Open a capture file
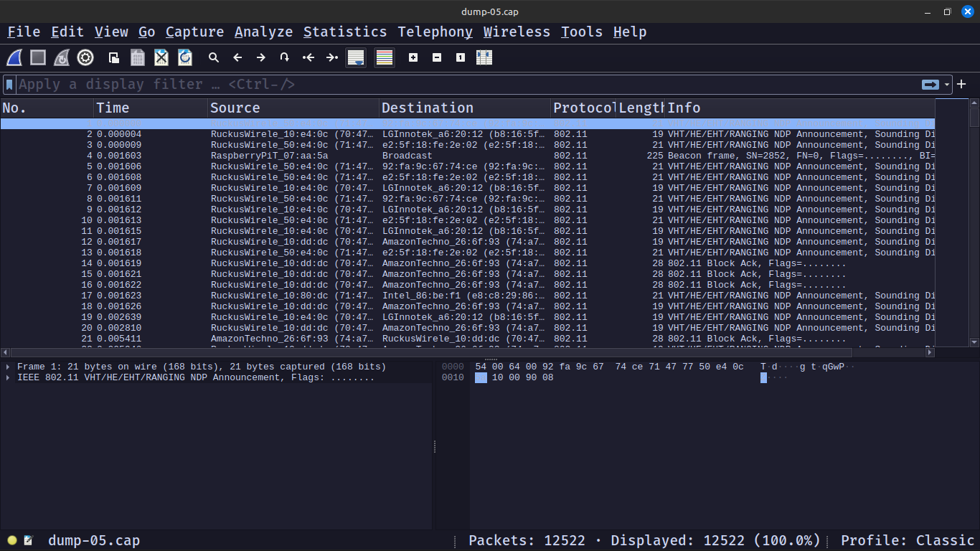This screenshot has height=551, width=980. pos(113,57)
